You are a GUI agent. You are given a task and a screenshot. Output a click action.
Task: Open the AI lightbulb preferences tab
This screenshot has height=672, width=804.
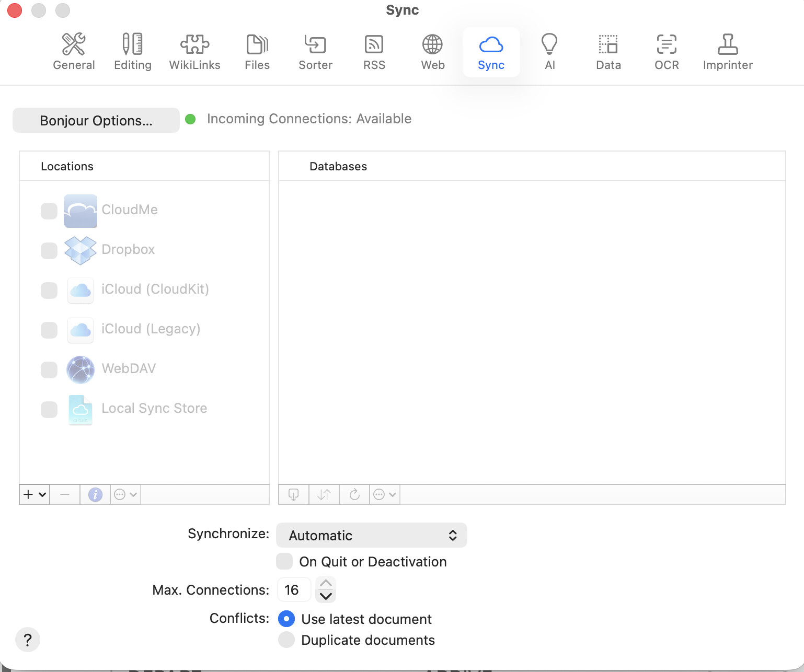click(549, 52)
